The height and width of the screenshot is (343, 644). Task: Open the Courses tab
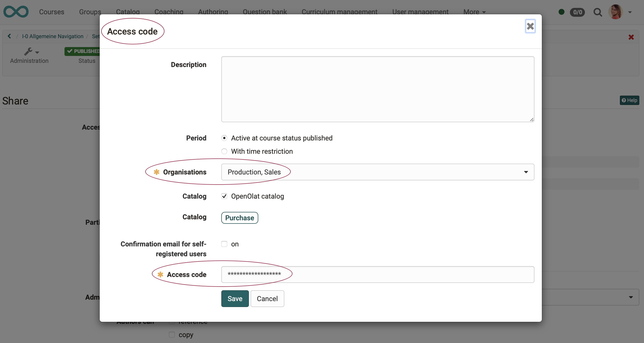coord(51,12)
